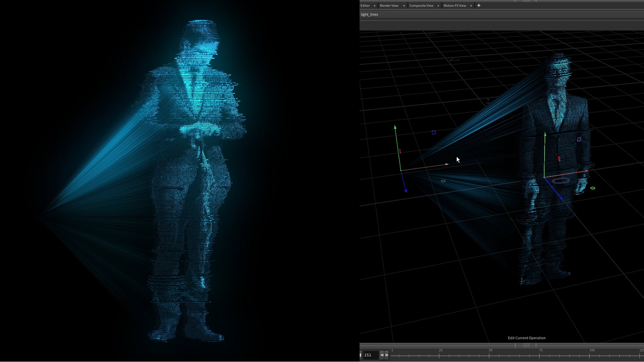Open the Composite View tab
644x362 pixels.
coord(421,6)
